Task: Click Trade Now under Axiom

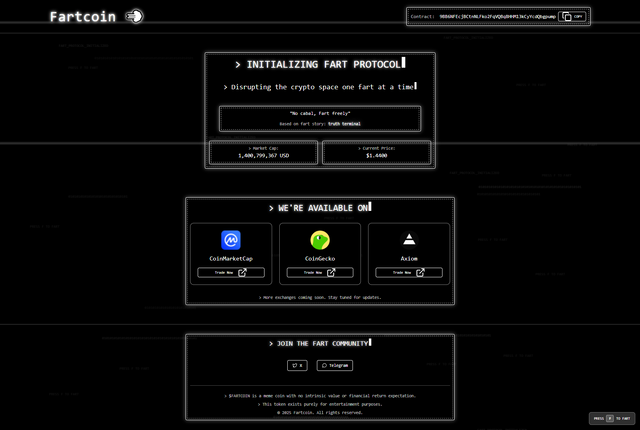Action: click(x=409, y=273)
